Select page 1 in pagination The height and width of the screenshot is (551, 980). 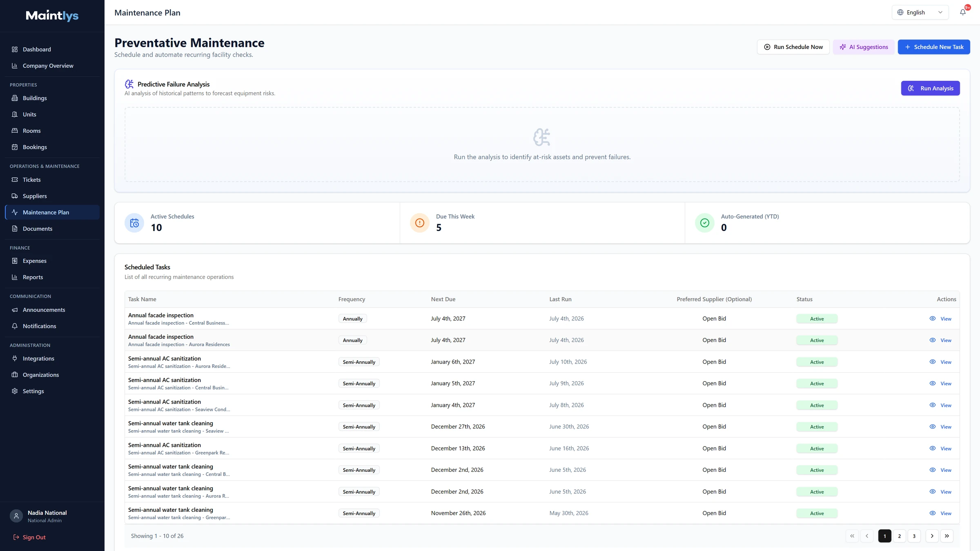pyautogui.click(x=885, y=536)
